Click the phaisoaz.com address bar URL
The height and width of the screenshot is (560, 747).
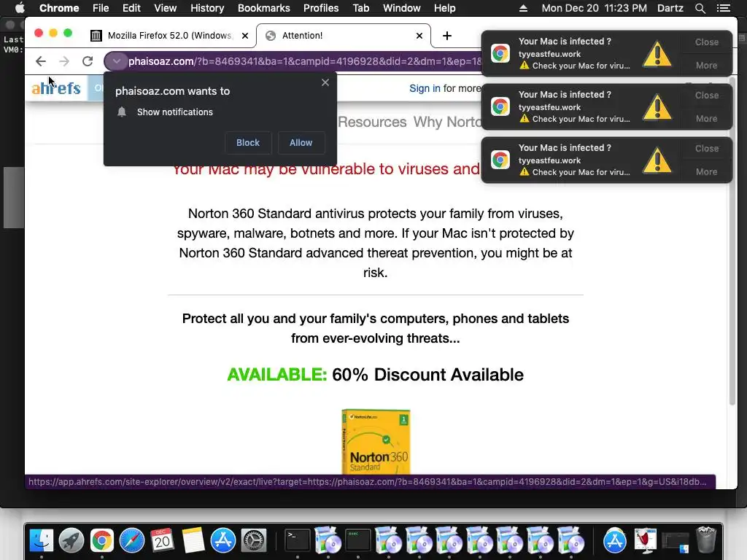(305, 61)
